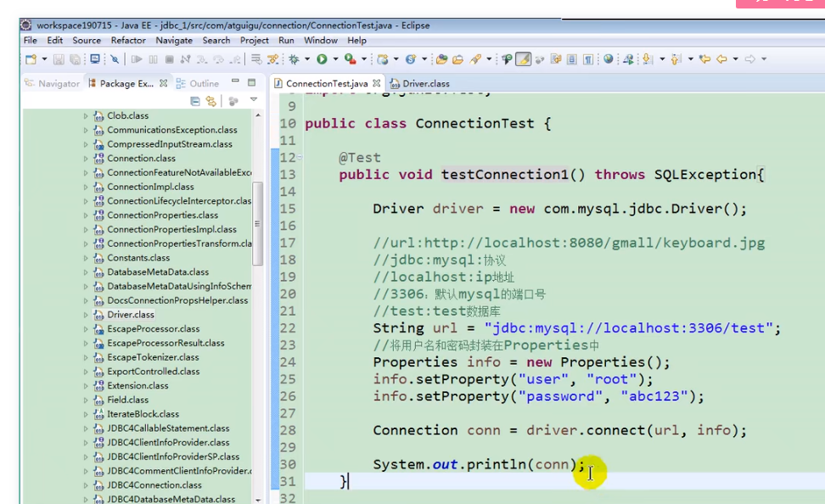
Task: Click the Open Task folder icon
Action: (457, 59)
